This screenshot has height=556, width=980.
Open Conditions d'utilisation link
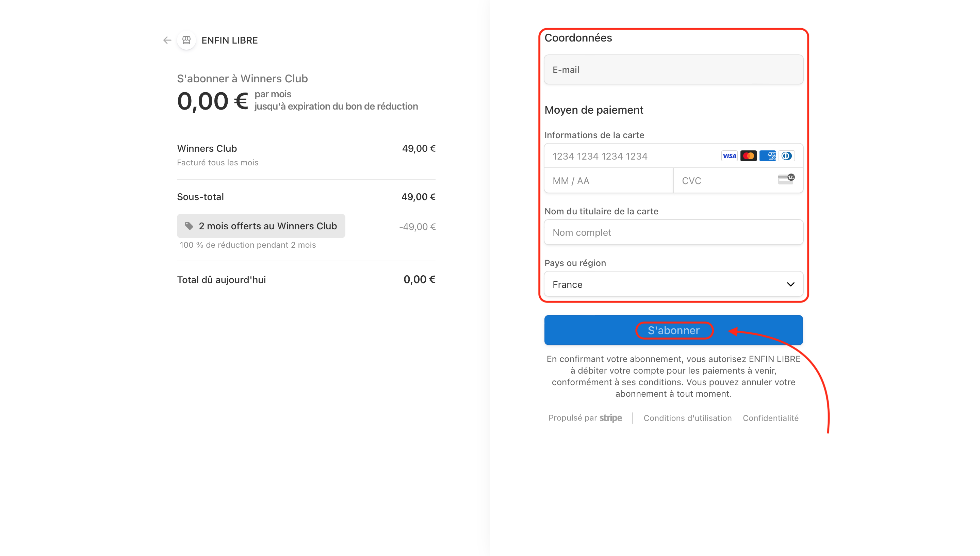pos(688,418)
